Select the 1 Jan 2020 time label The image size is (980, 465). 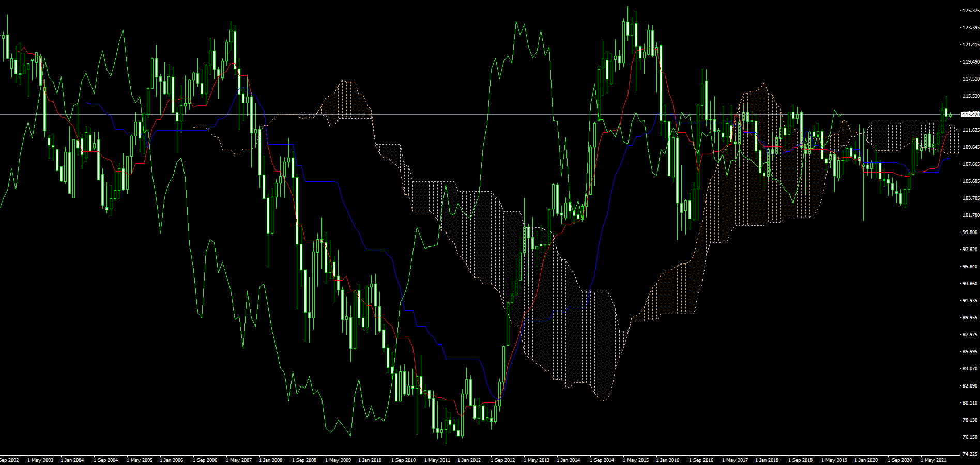pyautogui.click(x=866, y=460)
